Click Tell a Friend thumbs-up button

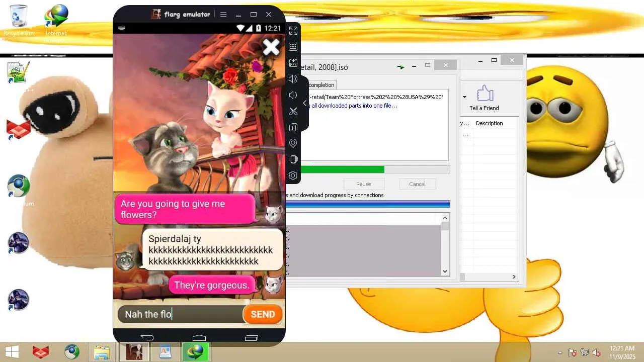tap(485, 98)
